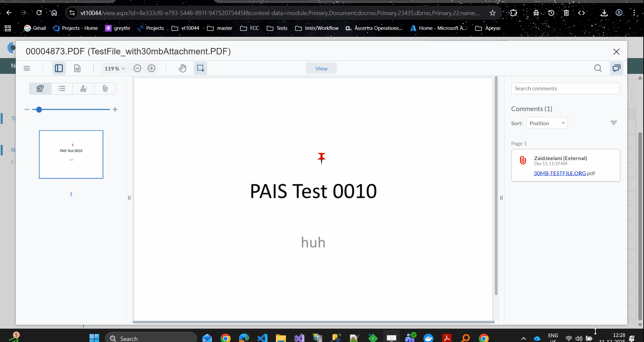Image resolution: width=644 pixels, height=342 pixels.
Task: Open the hamburger menu in viewer toolbar
Action: [27, 68]
